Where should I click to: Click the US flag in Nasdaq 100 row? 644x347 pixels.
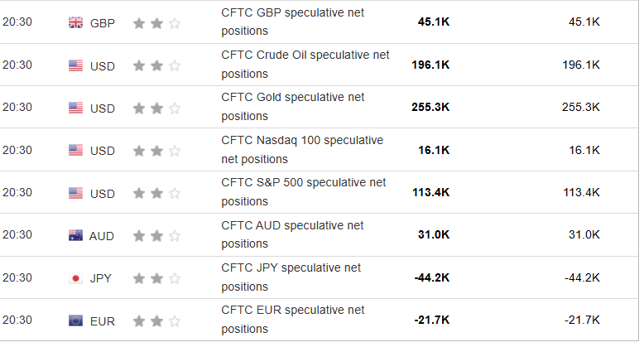tap(75, 150)
